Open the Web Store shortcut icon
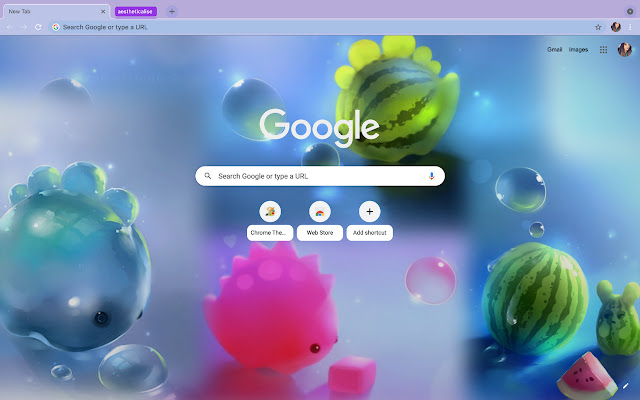The width and height of the screenshot is (640, 400). 320,211
